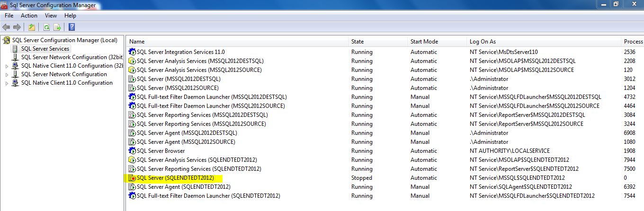The height and width of the screenshot is (211, 644).
Task: Click process ID 1080
Action: click(629, 142)
